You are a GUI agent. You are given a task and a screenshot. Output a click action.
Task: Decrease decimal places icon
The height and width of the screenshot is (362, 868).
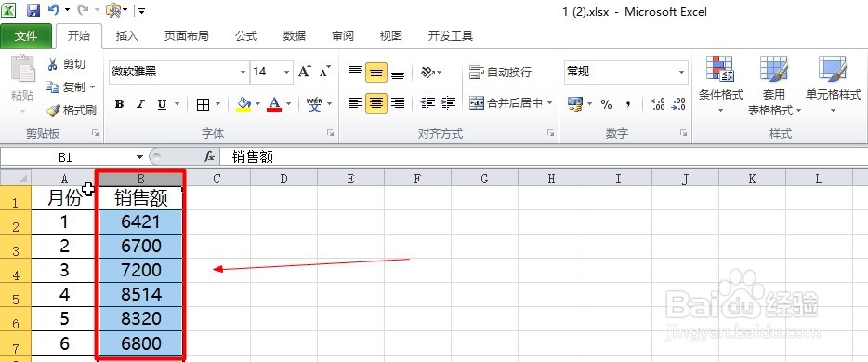pos(678,103)
